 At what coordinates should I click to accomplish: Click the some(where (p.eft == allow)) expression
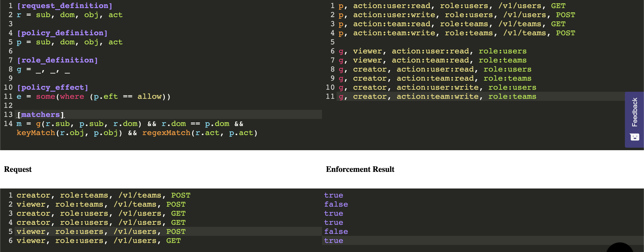pyautogui.click(x=103, y=96)
